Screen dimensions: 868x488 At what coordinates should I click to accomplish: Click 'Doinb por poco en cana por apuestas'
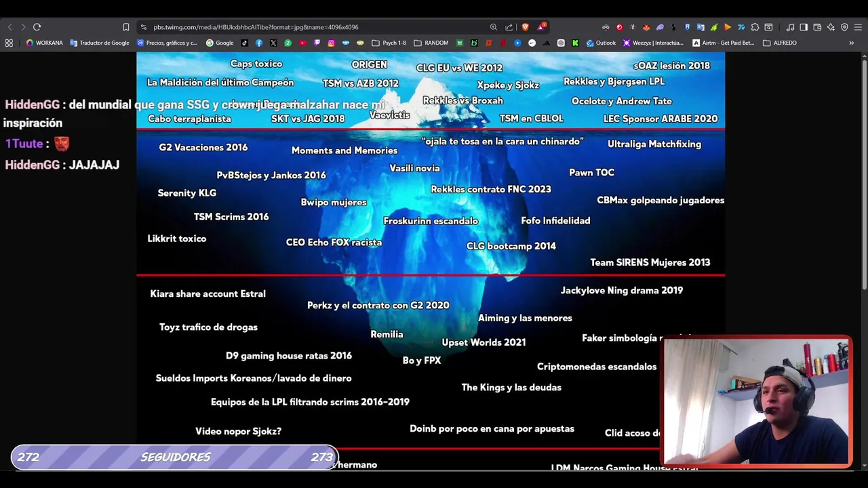click(492, 428)
